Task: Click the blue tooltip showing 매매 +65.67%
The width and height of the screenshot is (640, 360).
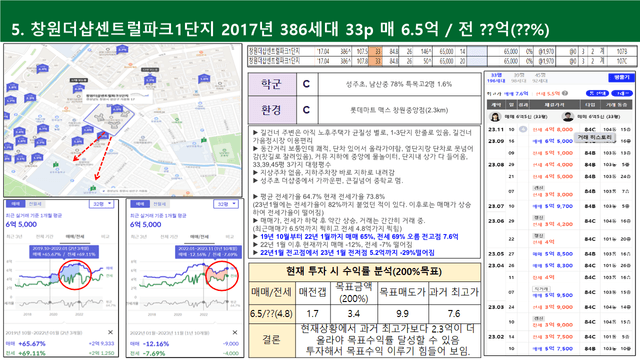Action: [64, 251]
